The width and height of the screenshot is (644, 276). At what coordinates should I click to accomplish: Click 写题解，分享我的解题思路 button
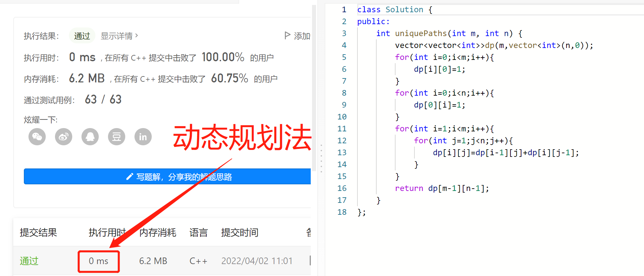pos(167,176)
